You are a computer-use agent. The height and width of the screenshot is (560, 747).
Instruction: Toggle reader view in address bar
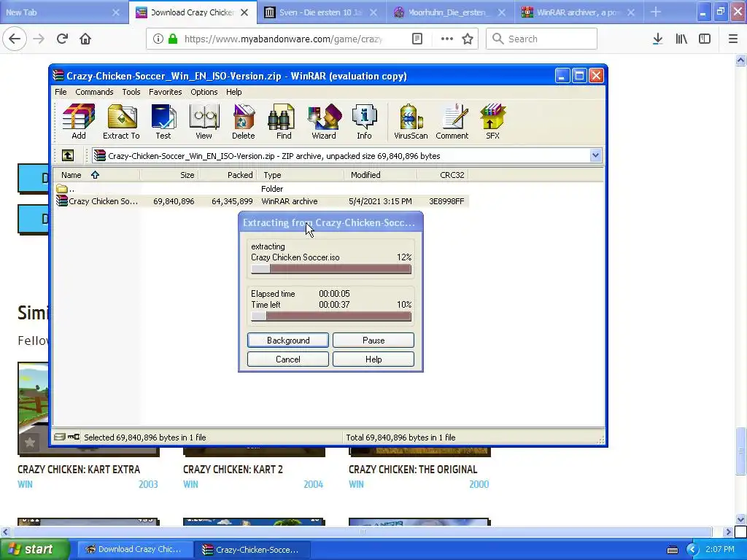(x=417, y=39)
